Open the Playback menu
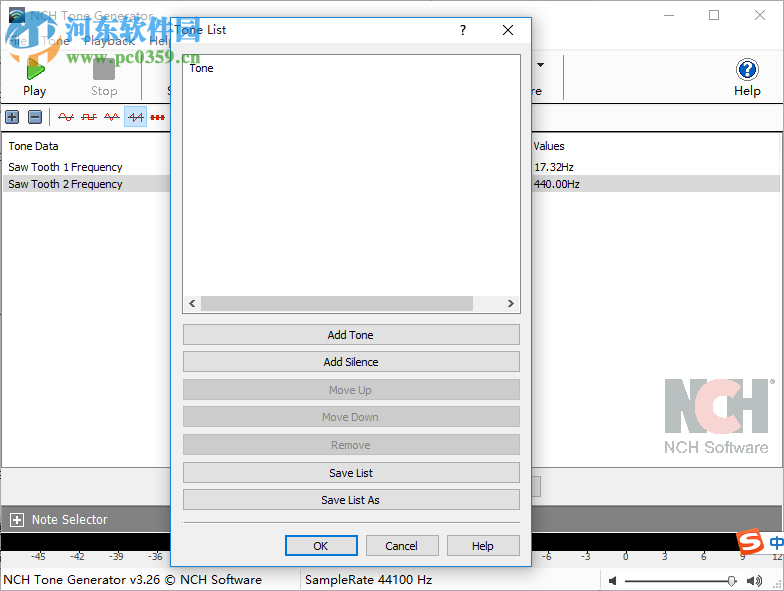The width and height of the screenshot is (784, 591). click(x=109, y=41)
